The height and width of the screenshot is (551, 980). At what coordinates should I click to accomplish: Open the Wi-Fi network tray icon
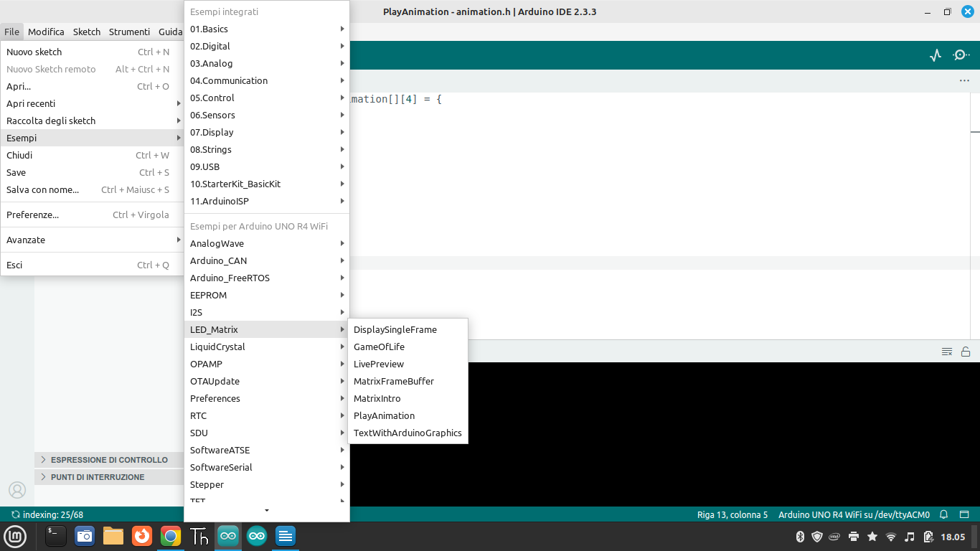coord(891,537)
